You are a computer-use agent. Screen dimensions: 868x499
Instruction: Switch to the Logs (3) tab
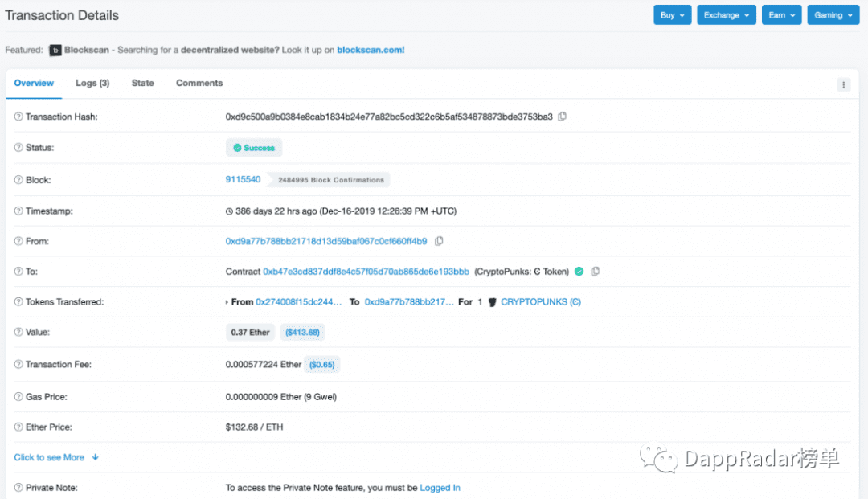coord(92,83)
